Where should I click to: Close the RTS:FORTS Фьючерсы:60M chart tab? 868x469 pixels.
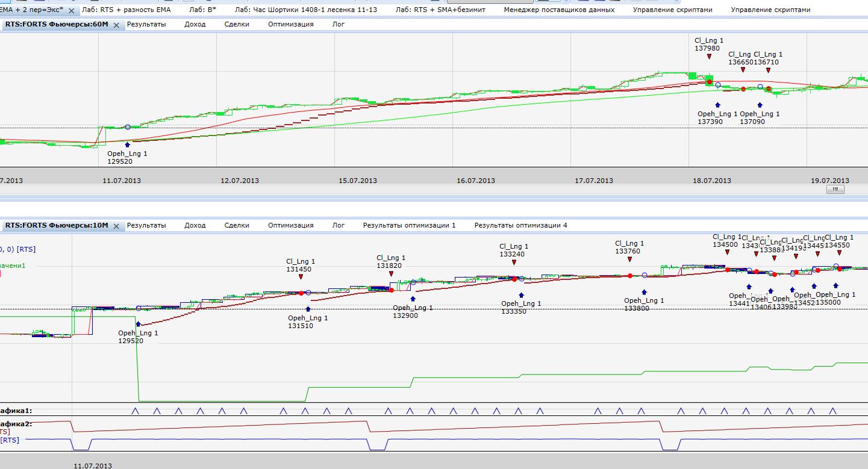116,25
